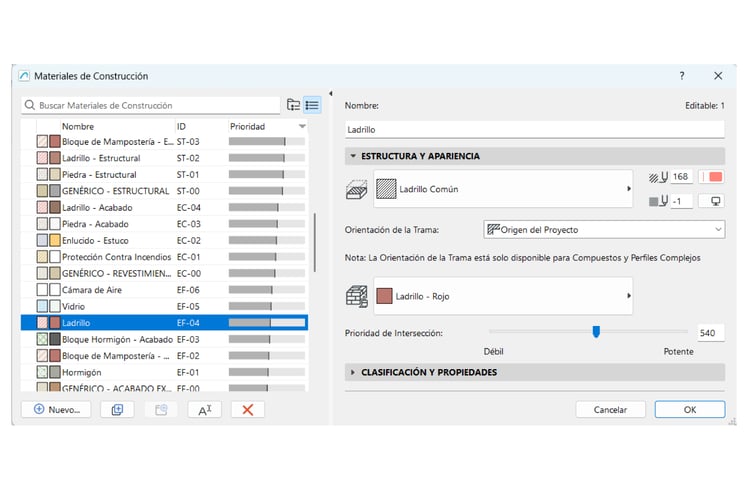Adjust the Prioridad de Intersección slider handle
The height and width of the screenshot is (500, 750).
tap(596, 331)
